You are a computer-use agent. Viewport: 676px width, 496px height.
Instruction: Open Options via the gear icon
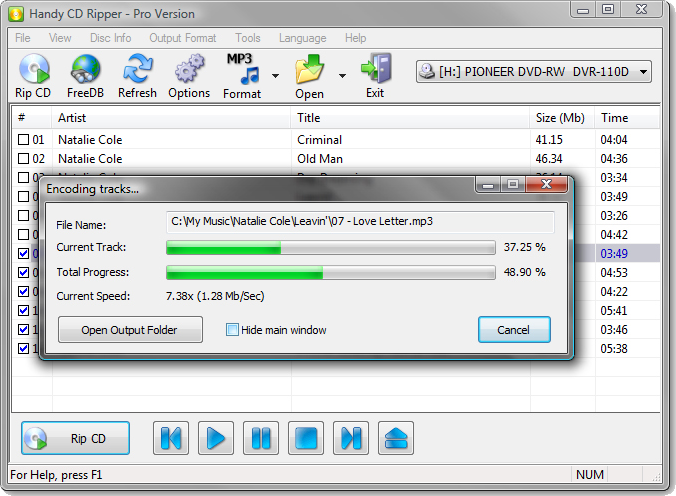[189, 70]
